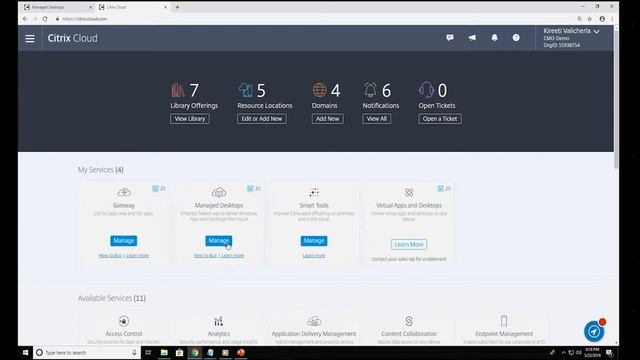Click the Notifications bell summary icon
The image size is (640, 360).
[370, 90]
